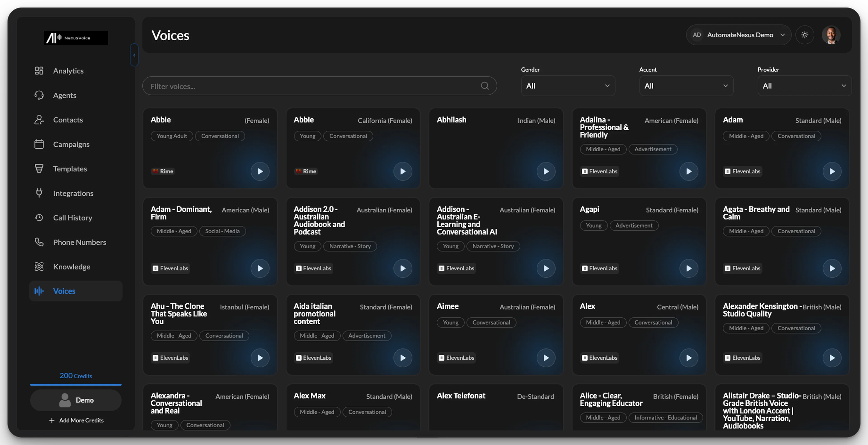Open the Provider filter dropdown
Screen dimensions: 868x445
tap(804, 86)
